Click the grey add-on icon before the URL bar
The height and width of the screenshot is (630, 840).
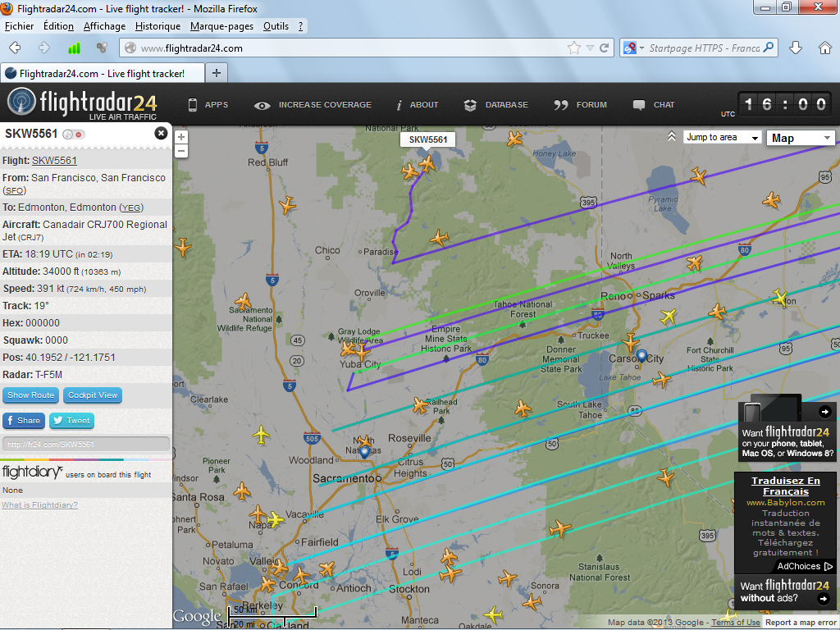(x=102, y=48)
